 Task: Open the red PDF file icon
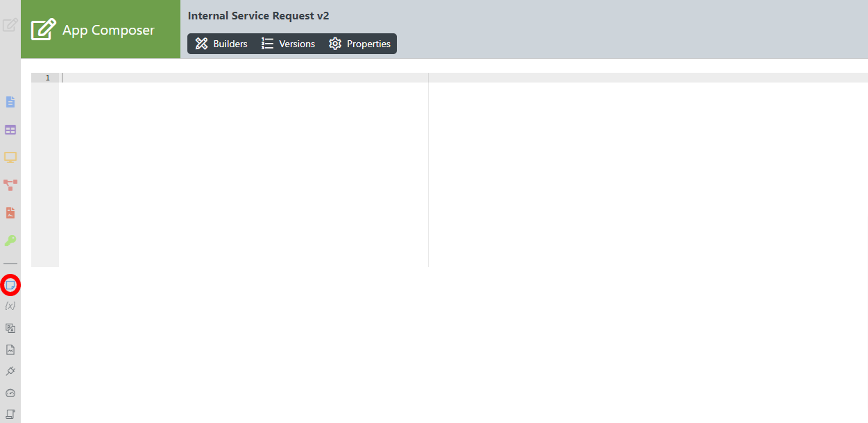coord(10,213)
